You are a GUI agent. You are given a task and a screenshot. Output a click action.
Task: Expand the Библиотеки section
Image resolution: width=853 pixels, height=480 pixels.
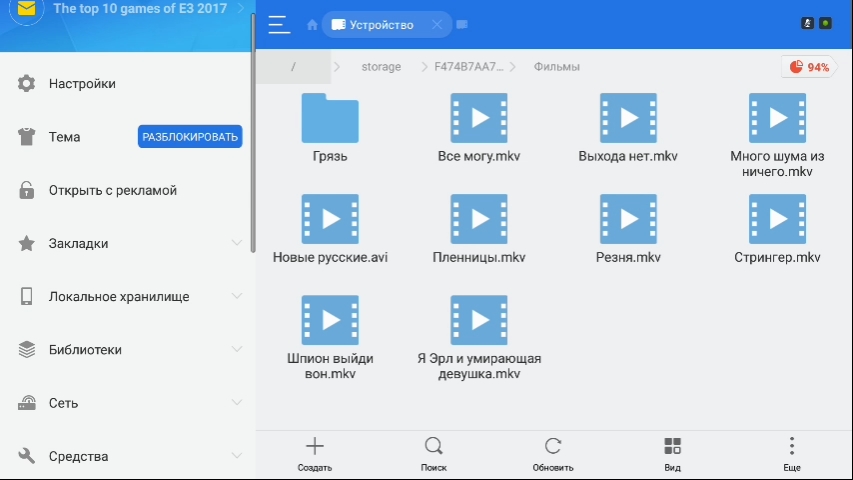click(x=237, y=350)
